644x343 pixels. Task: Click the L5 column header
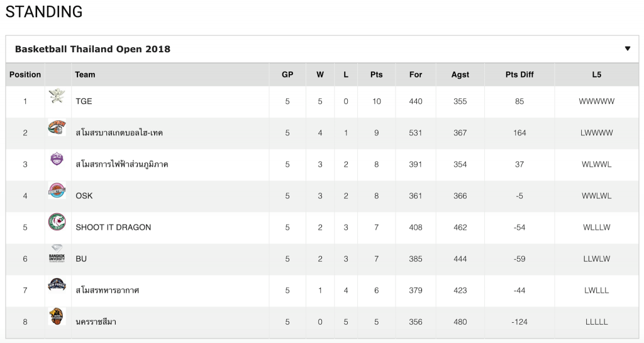pos(596,74)
